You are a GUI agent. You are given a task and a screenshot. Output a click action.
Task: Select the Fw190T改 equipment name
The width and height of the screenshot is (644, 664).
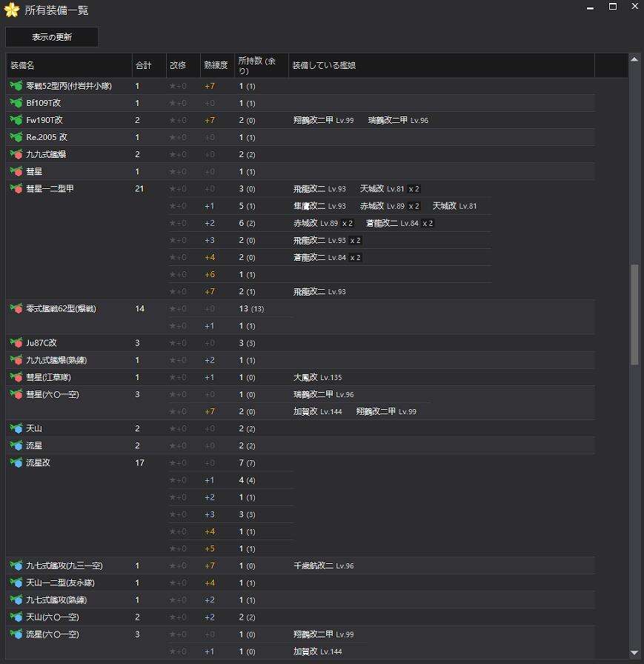click(44, 120)
